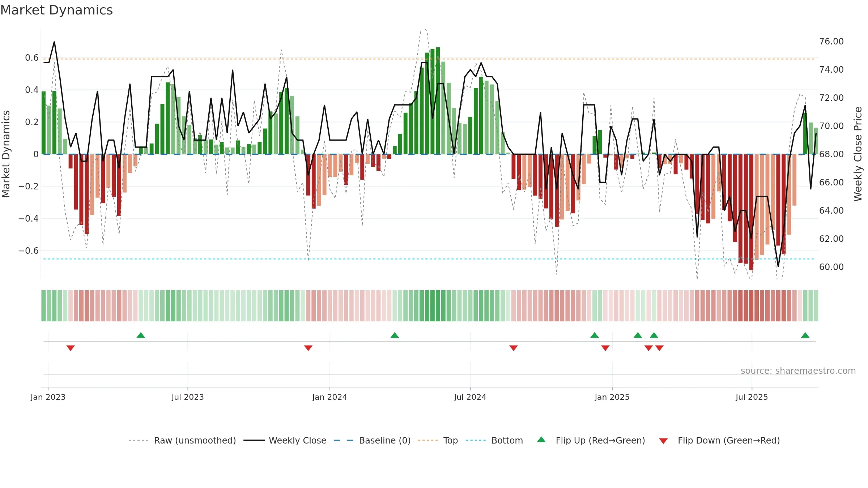This screenshot has height=488, width=868.
Task: Toggle the Raw (unsmoothed) legend entry
Action: point(182,440)
